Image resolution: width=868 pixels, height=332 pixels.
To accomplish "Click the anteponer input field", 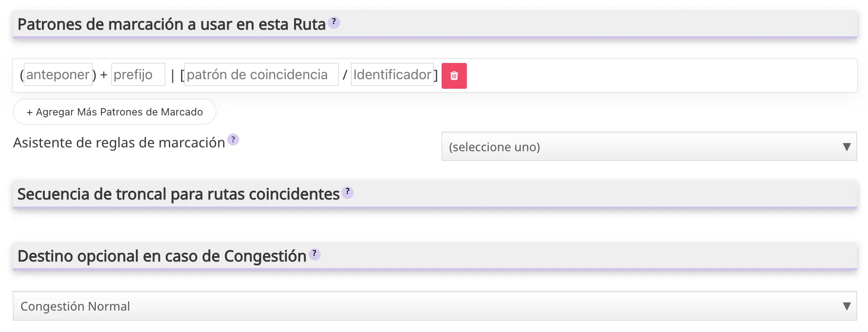I will click(58, 75).
